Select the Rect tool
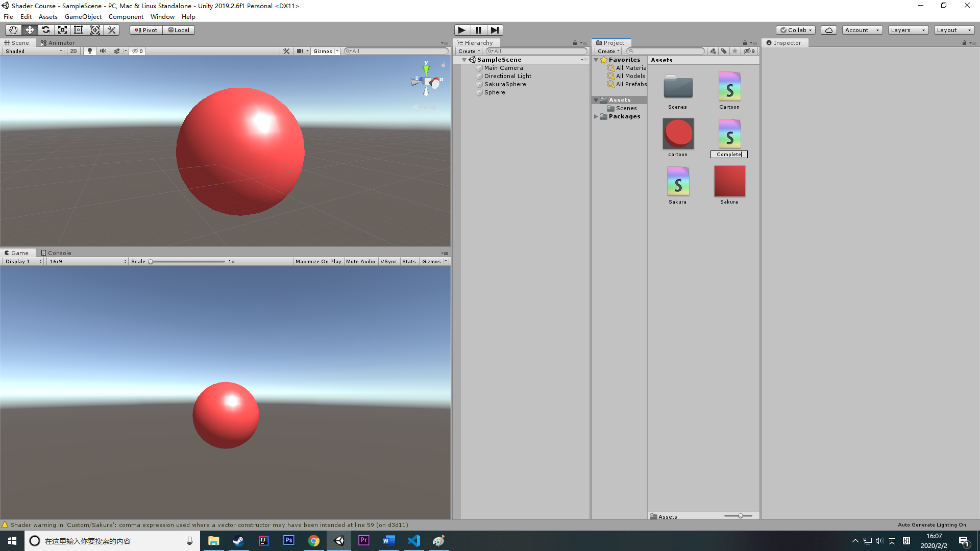 tap(79, 30)
